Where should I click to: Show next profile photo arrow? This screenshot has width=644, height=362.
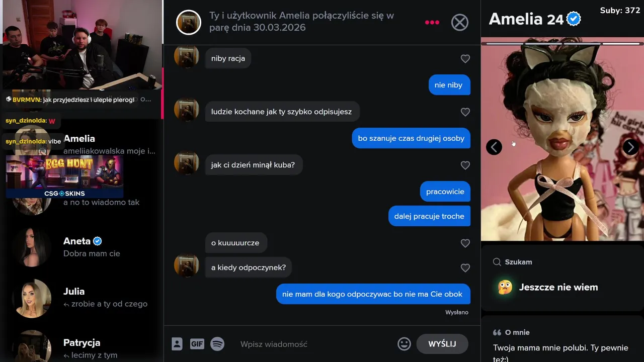tap(630, 147)
